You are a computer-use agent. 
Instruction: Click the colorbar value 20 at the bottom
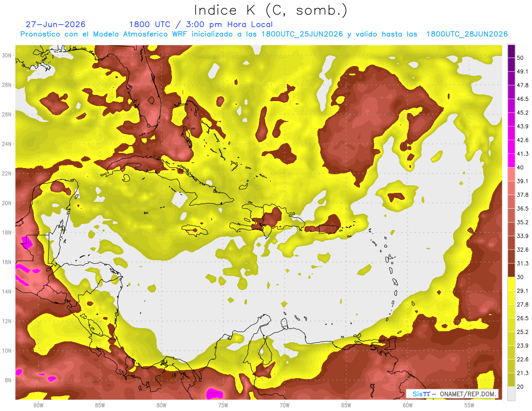(520, 387)
